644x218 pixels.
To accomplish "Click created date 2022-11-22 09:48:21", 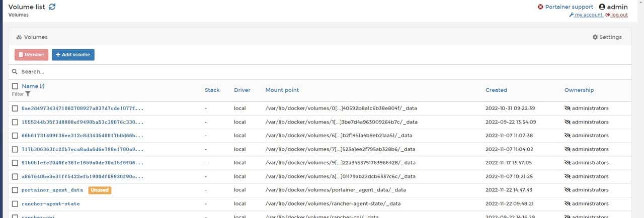I will [510, 204].
